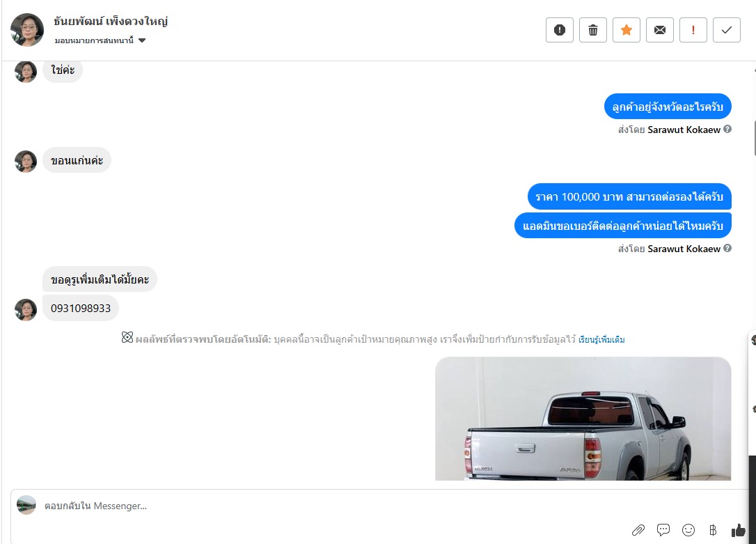This screenshot has height=544, width=756.
Task: Open the pickup truck photo
Action: click(583, 419)
